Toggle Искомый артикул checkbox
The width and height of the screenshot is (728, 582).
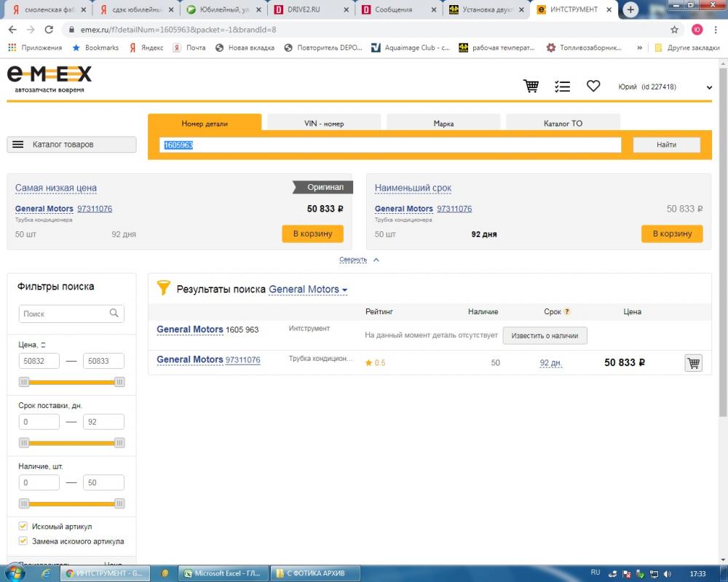click(x=23, y=526)
